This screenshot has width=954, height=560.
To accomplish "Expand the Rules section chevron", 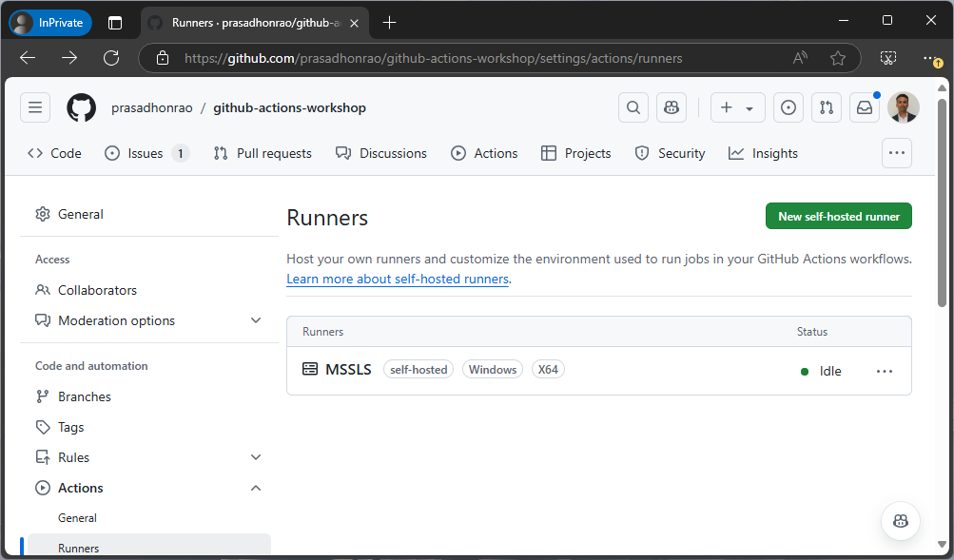I will 256,457.
